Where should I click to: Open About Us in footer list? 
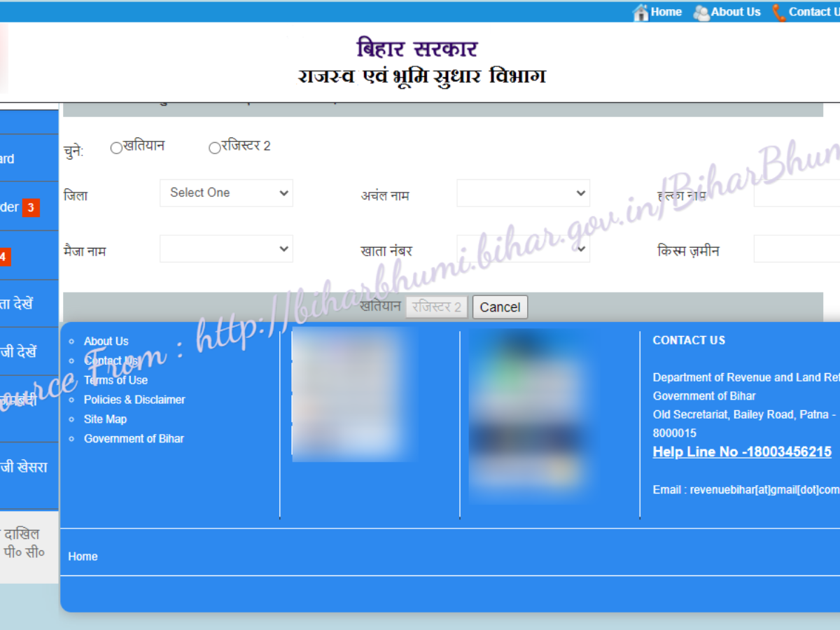106,342
